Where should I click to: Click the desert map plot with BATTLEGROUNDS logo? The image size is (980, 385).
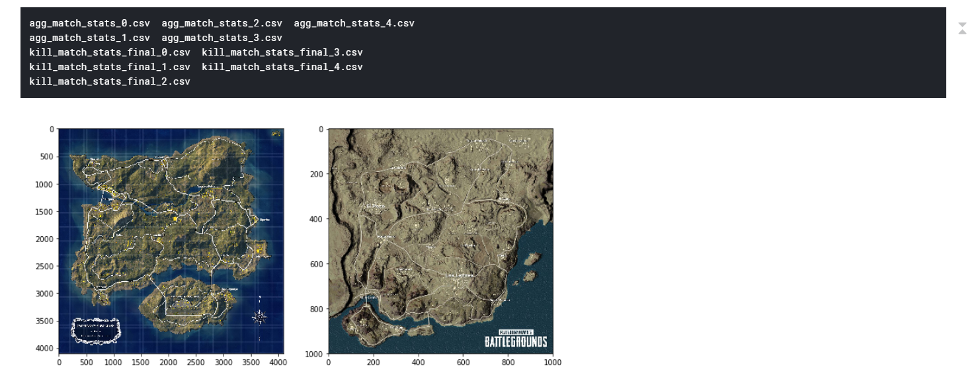point(440,241)
